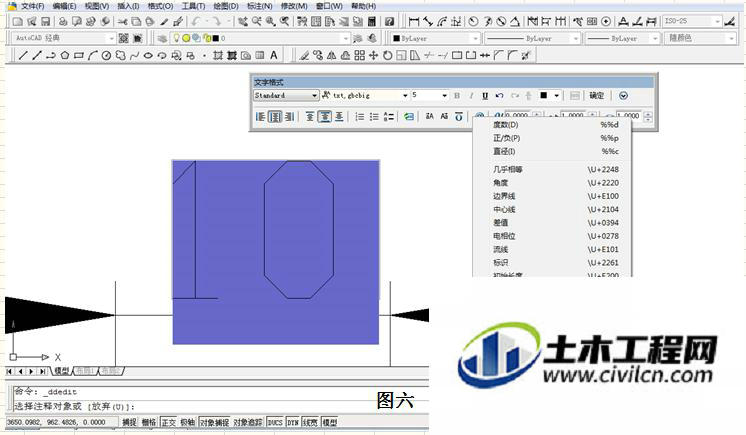Toggle 对象追踪 object tracking in status bar

click(247, 422)
